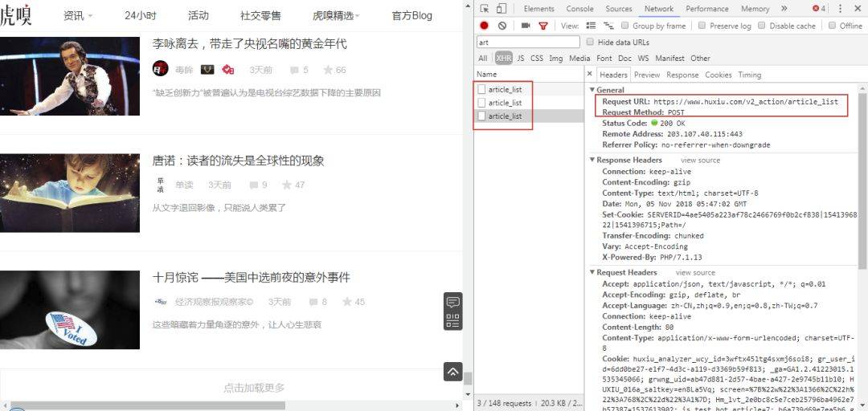This screenshot has width=868, height=411.
Task: Open the DevTools more tabs chevron
Action: pyautogui.click(x=784, y=8)
